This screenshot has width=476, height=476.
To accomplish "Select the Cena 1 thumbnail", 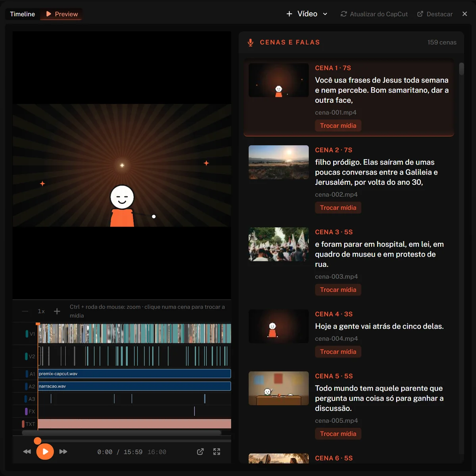I will pyautogui.click(x=278, y=80).
